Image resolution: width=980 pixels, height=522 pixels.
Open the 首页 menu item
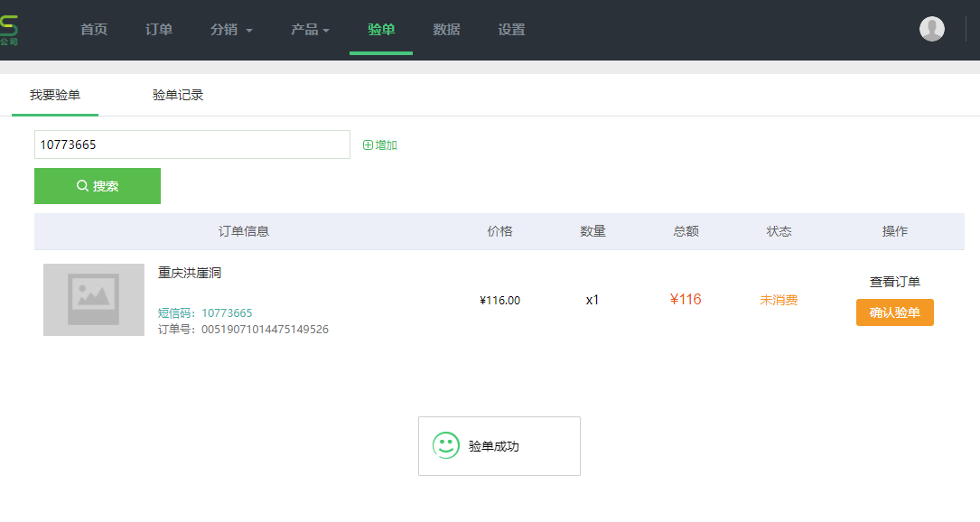tap(94, 28)
